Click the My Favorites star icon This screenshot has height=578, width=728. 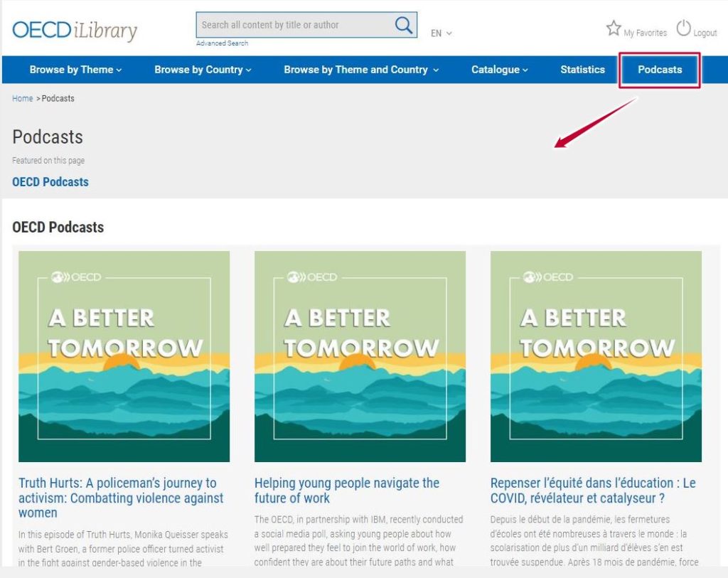tap(614, 28)
